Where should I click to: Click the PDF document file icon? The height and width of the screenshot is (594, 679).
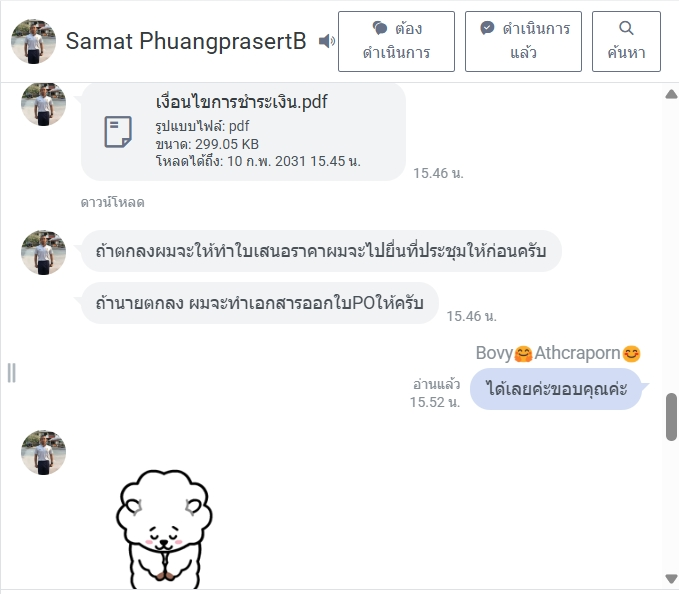point(118,132)
